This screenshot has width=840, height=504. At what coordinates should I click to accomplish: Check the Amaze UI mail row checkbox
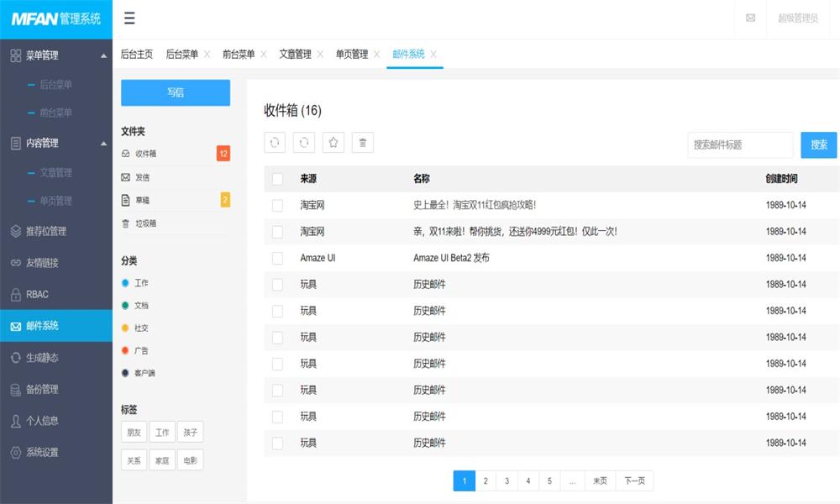[x=278, y=258]
